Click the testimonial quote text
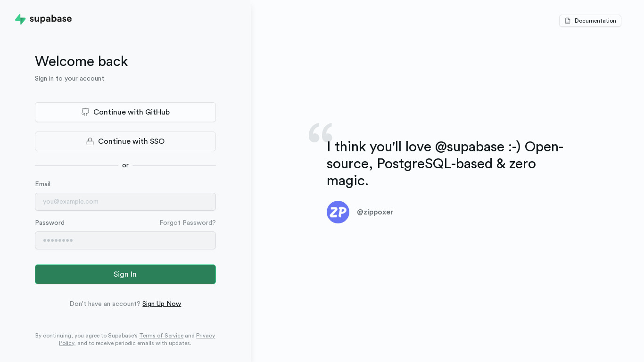 point(445,164)
